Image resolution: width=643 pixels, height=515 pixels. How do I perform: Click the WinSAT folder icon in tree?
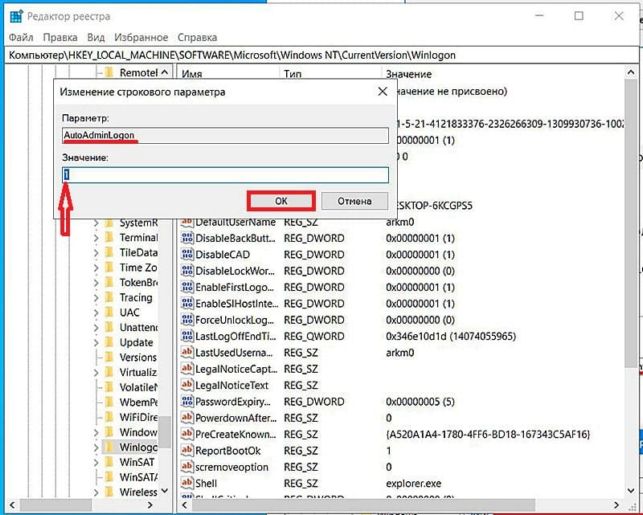click(x=109, y=462)
